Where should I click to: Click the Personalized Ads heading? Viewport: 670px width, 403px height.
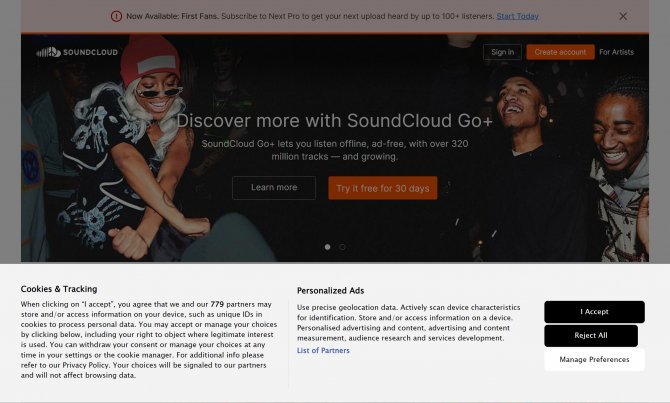coord(331,291)
